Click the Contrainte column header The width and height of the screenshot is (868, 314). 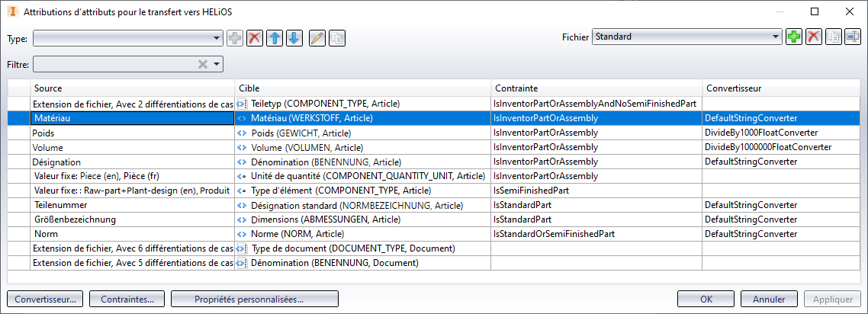[596, 88]
